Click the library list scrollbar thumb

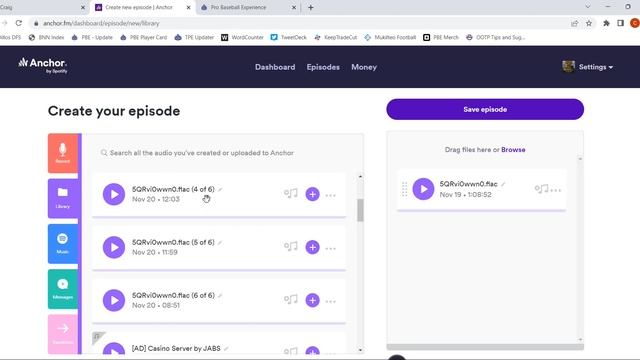[x=360, y=210]
